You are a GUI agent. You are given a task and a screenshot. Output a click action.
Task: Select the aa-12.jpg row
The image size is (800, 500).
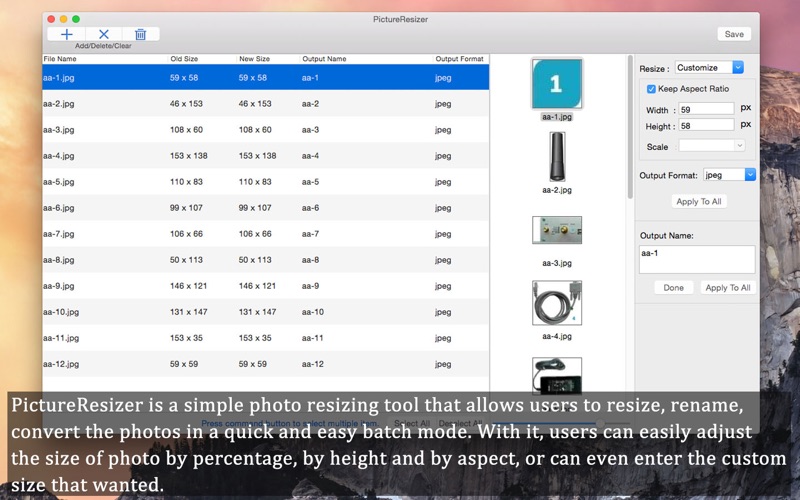[265, 364]
